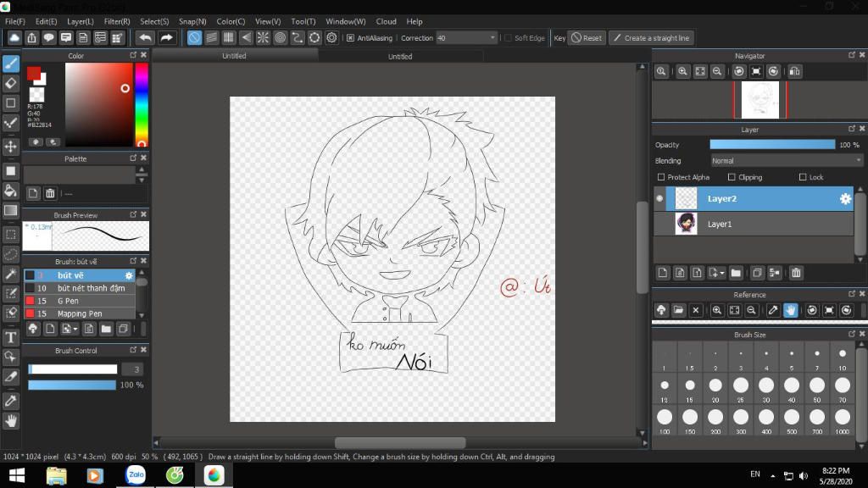Click the horizontal canvas scrollbar
This screenshot has width=868, height=488.
tap(400, 442)
